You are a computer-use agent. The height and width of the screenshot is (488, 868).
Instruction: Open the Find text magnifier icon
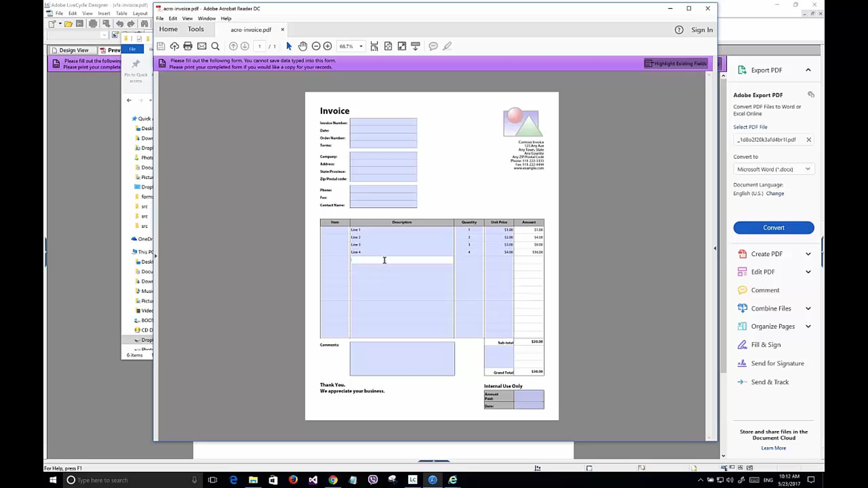point(216,46)
